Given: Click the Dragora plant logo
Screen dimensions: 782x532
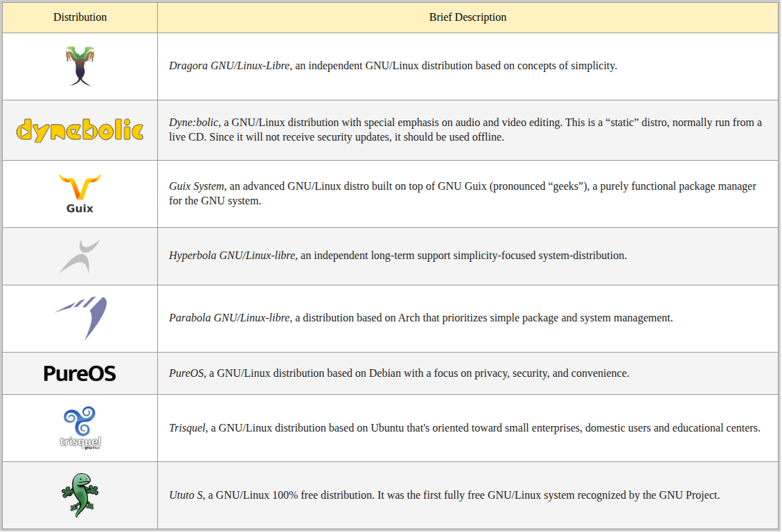Looking at the screenshot, I should [x=80, y=66].
